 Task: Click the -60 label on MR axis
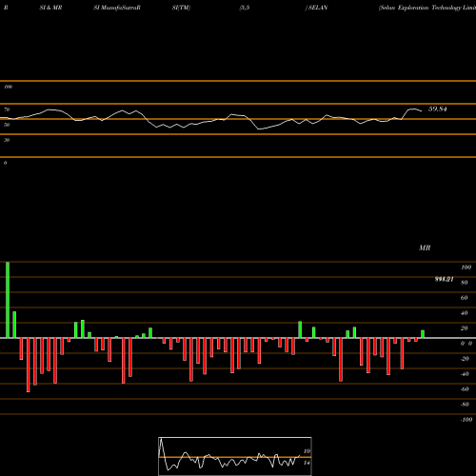click(x=465, y=389)
